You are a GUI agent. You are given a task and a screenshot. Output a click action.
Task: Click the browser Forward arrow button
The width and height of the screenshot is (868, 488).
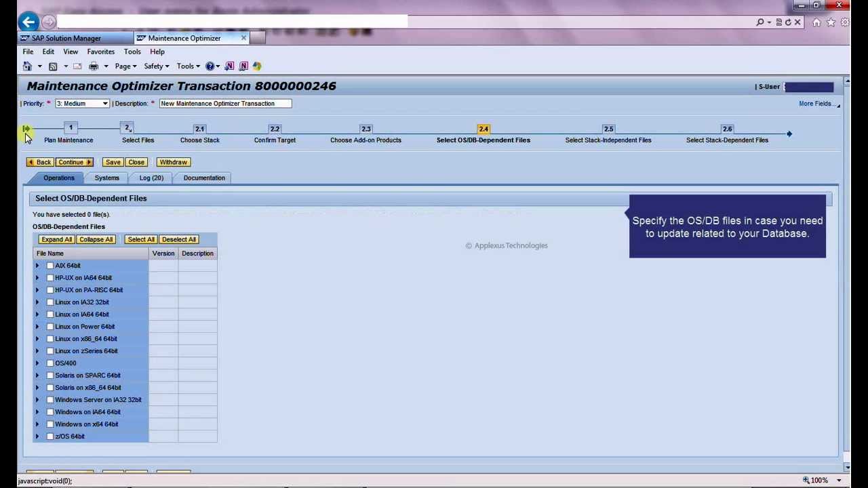coord(47,22)
